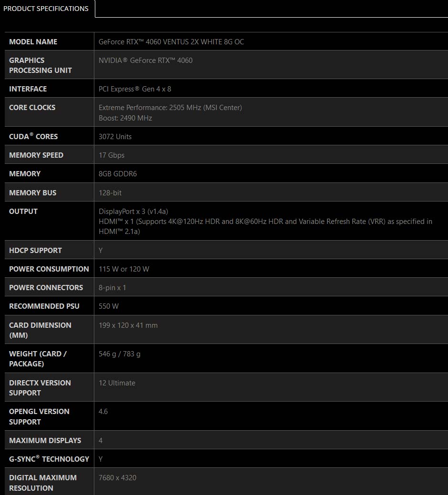
Task: Click the G-SYNC Technology row label
Action: (x=49, y=459)
